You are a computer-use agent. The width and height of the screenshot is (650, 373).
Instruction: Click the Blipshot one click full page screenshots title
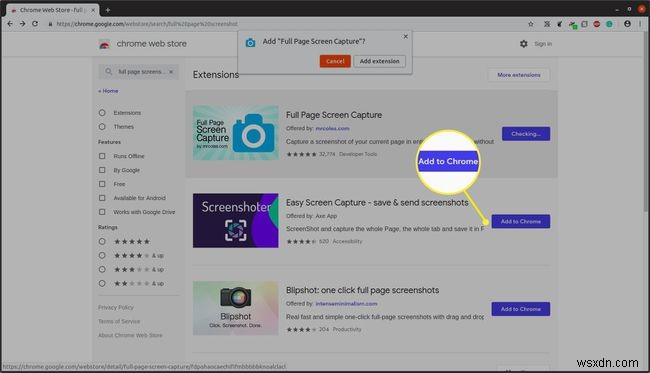point(362,290)
